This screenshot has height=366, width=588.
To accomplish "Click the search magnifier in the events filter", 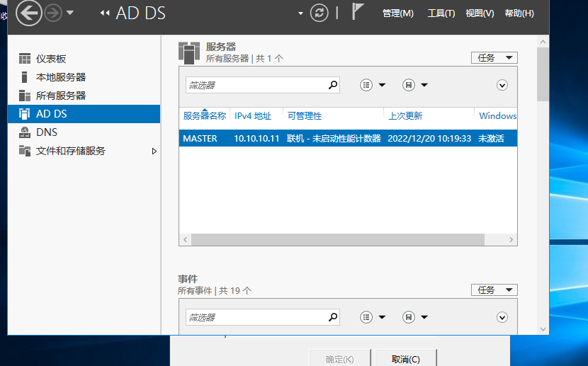I will pos(333,317).
